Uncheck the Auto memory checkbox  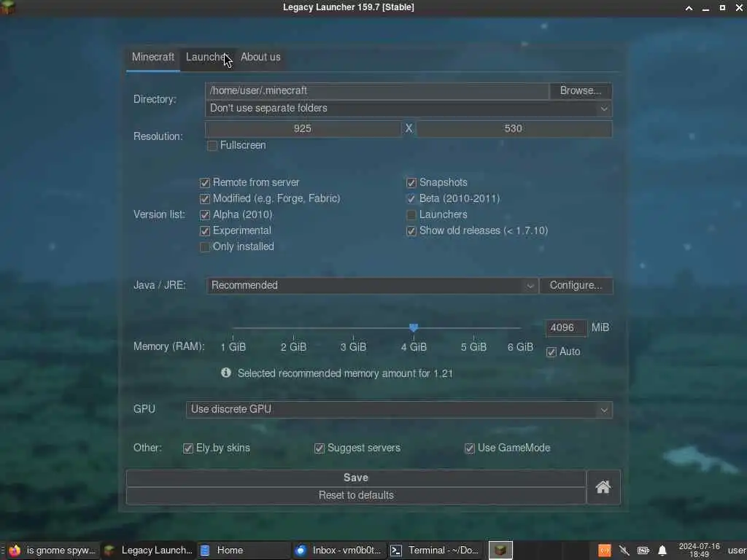tap(551, 352)
